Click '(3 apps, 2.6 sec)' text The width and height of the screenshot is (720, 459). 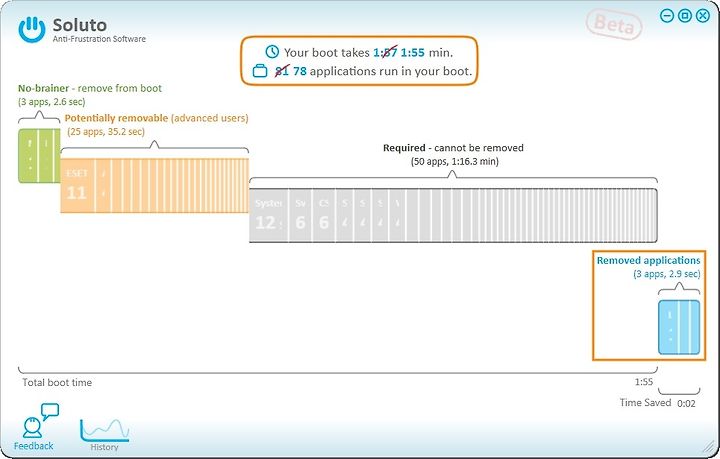tap(51, 101)
